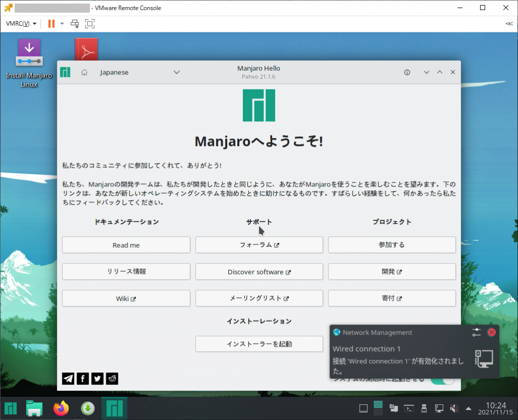Open the 寄付 donation button
This screenshot has width=518, height=420.
point(392,299)
